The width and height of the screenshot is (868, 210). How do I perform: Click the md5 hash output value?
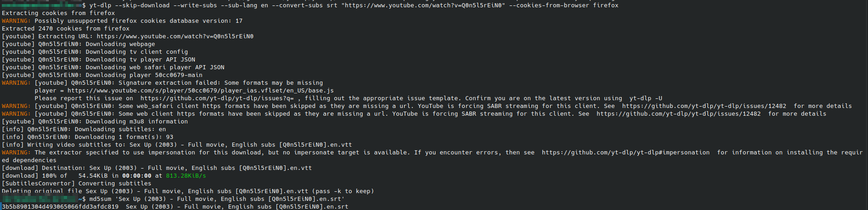[x=60, y=207]
